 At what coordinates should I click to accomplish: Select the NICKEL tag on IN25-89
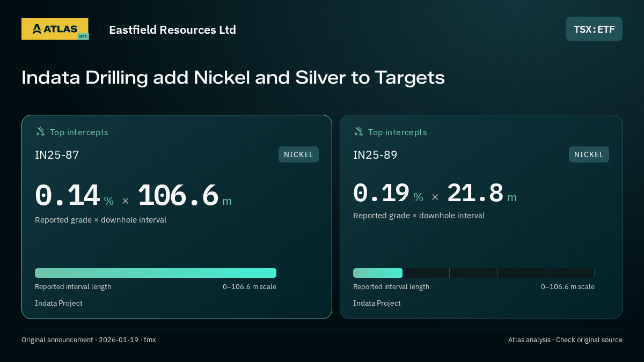coord(589,154)
